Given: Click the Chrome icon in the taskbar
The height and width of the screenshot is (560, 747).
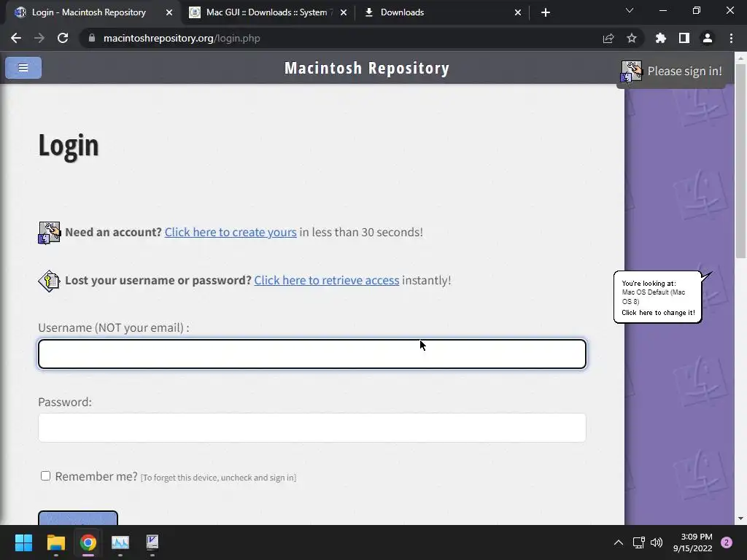Looking at the screenshot, I should click(x=88, y=542).
